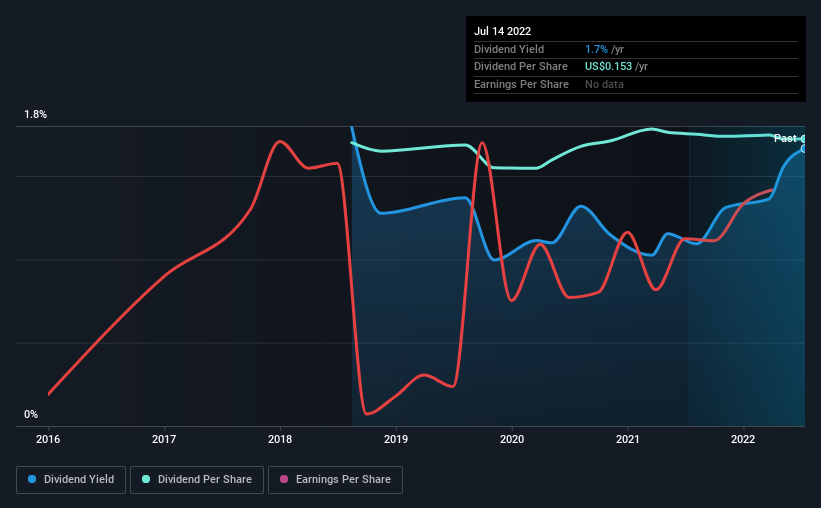Viewport: 821px width, 508px height.
Task: Click the teal Dividend Per Share legend dot
Action: [x=146, y=479]
